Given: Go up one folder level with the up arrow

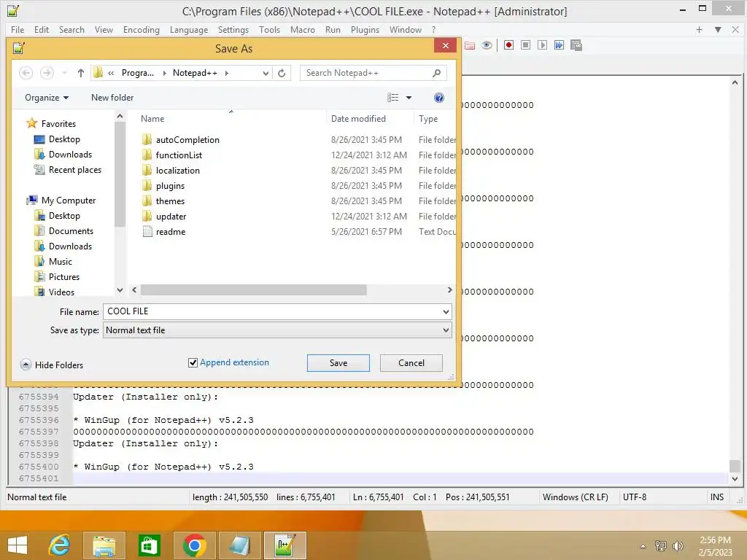Looking at the screenshot, I should pos(80,73).
